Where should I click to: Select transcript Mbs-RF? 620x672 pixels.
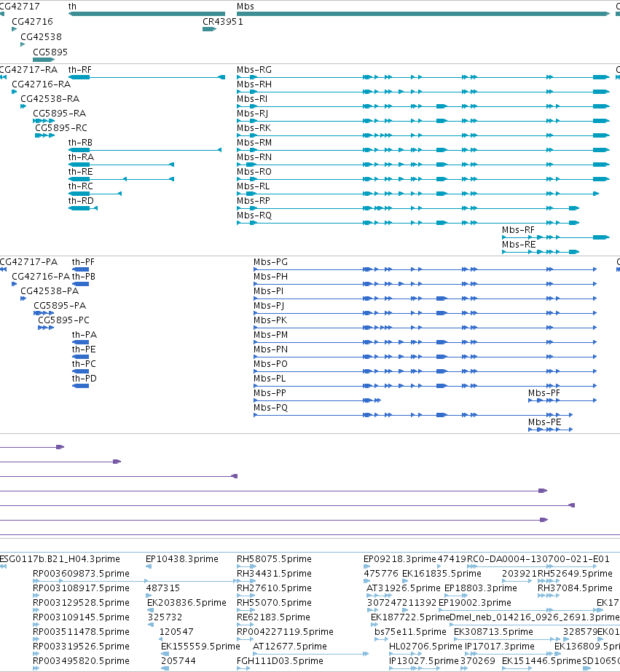[x=556, y=237]
